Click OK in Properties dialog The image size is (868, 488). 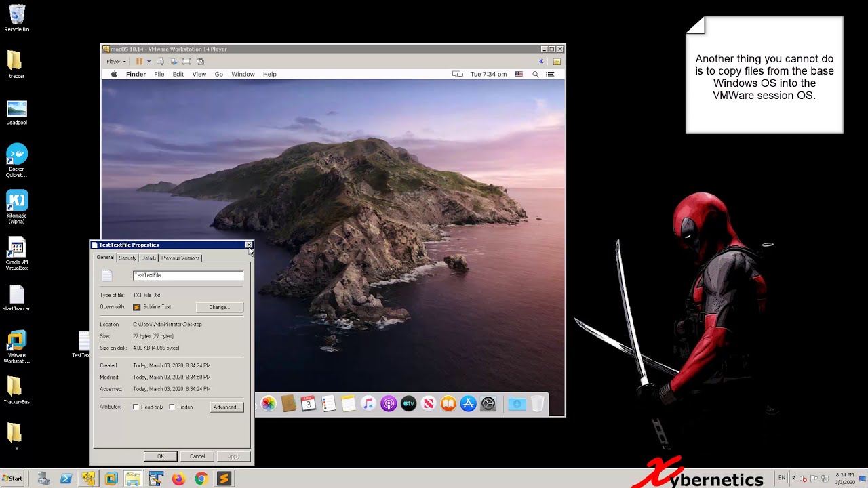click(161, 456)
